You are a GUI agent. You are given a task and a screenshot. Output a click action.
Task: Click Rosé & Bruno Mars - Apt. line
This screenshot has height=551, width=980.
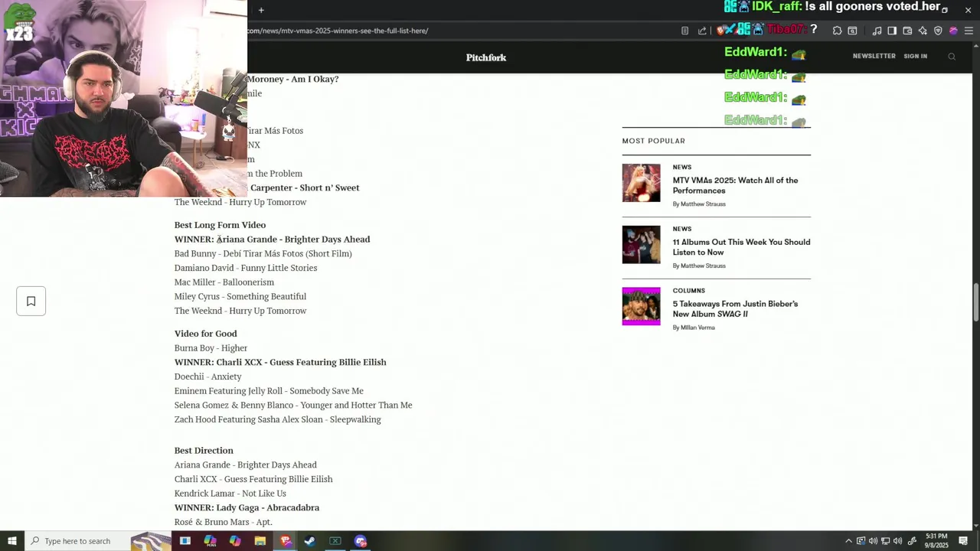[x=223, y=522]
